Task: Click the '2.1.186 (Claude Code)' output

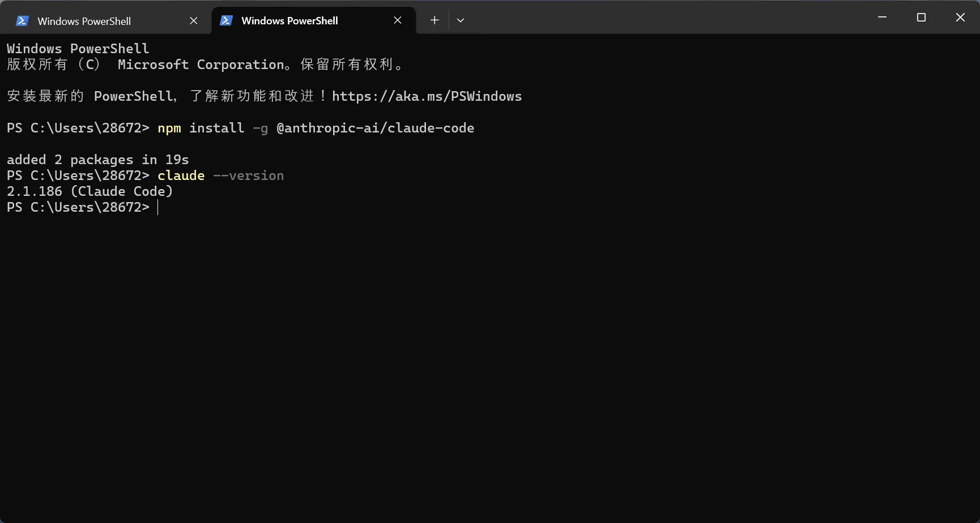Action: coord(90,191)
